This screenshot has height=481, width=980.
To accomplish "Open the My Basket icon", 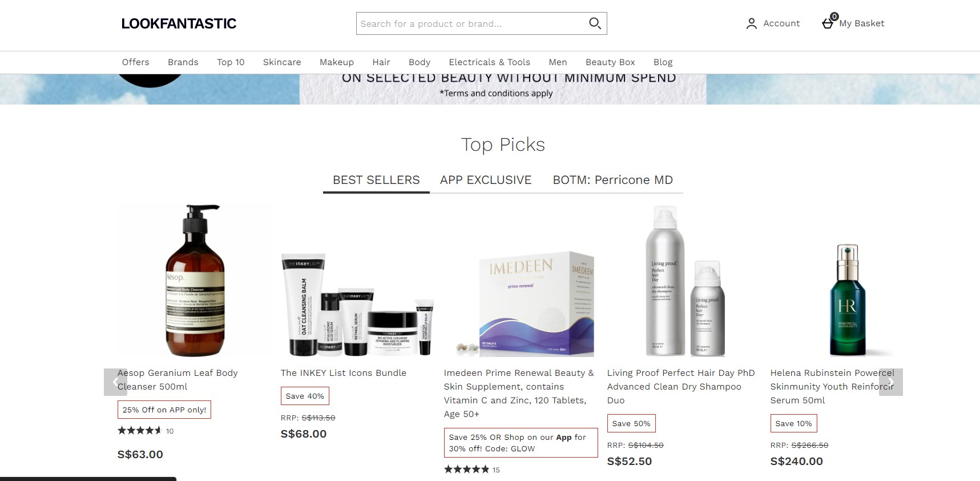I will [828, 22].
